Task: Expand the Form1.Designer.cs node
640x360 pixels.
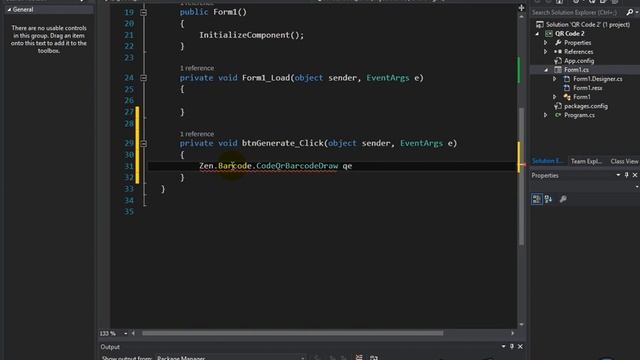Action: coord(555,79)
